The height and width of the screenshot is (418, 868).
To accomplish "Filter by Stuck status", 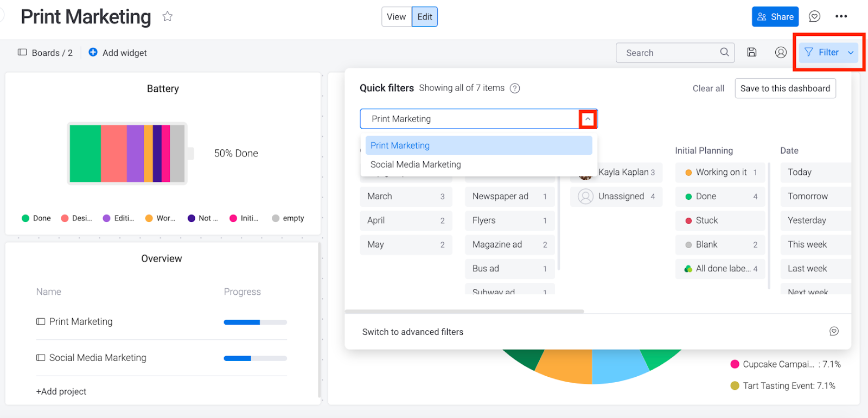I will [x=720, y=220].
